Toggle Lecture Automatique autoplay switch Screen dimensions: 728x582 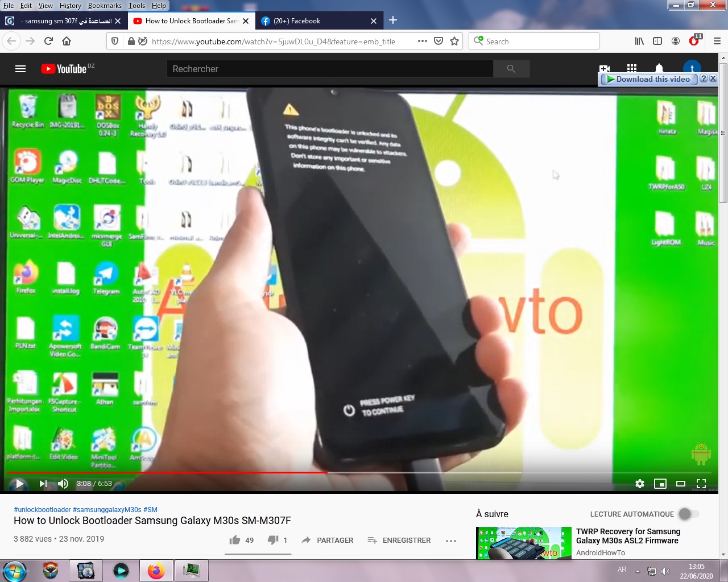[x=688, y=514]
